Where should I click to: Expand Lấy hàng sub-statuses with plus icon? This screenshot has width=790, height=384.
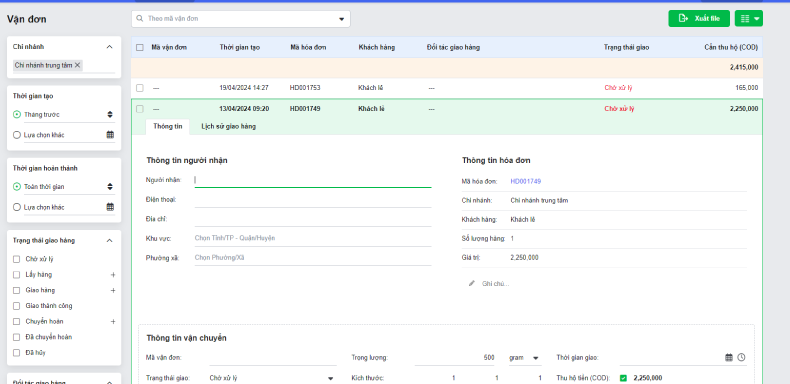tap(113, 275)
